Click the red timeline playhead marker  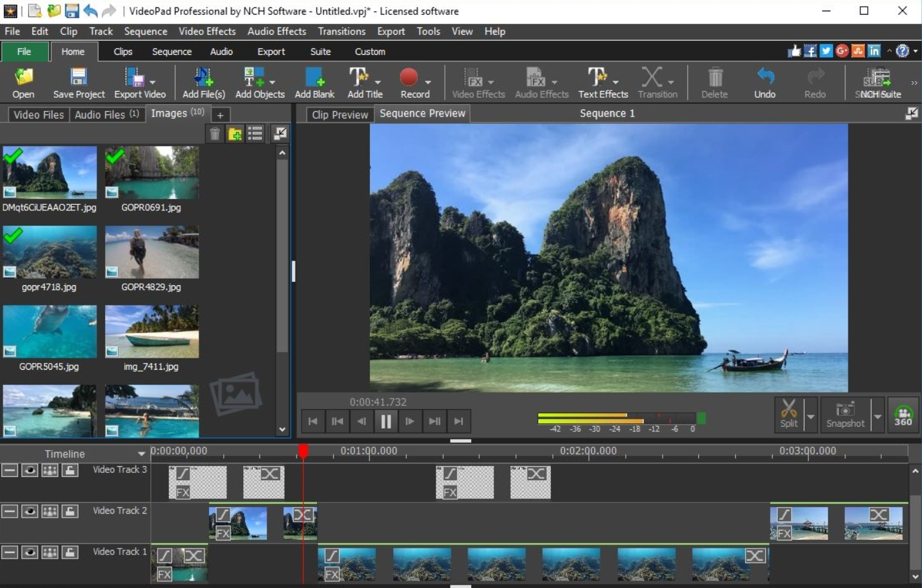point(304,451)
